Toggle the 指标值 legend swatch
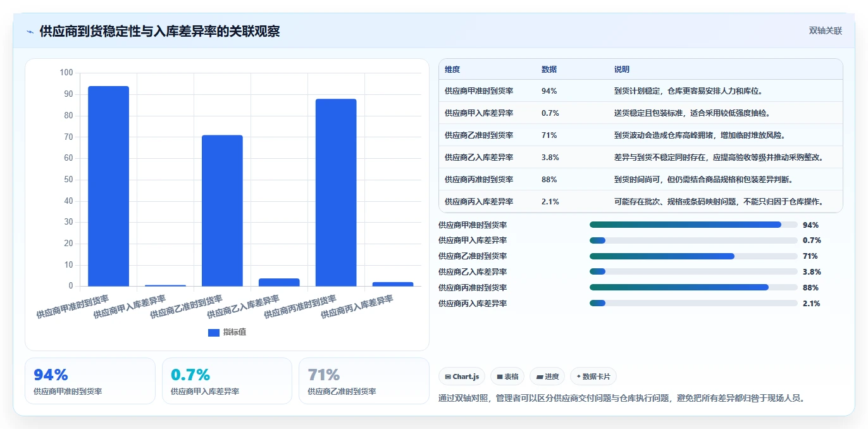The width and height of the screenshot is (868, 429). tap(214, 332)
